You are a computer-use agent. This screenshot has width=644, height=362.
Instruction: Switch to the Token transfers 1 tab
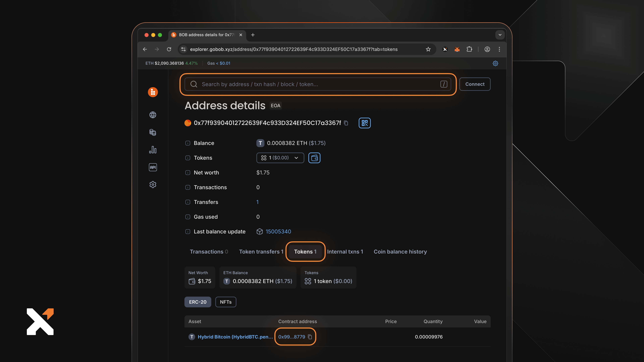261,252
